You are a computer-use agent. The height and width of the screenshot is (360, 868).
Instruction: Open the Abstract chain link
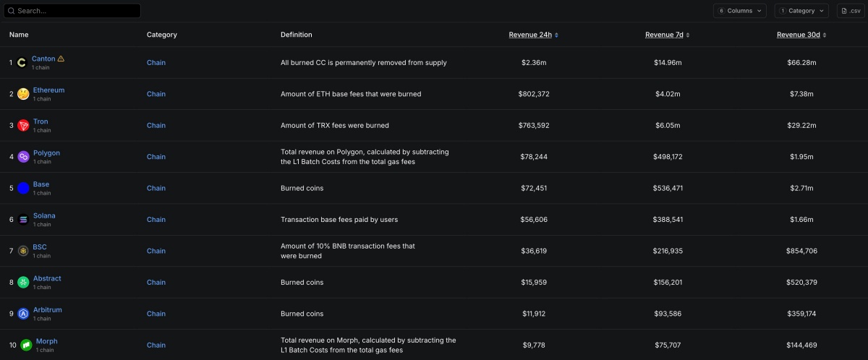coord(47,278)
